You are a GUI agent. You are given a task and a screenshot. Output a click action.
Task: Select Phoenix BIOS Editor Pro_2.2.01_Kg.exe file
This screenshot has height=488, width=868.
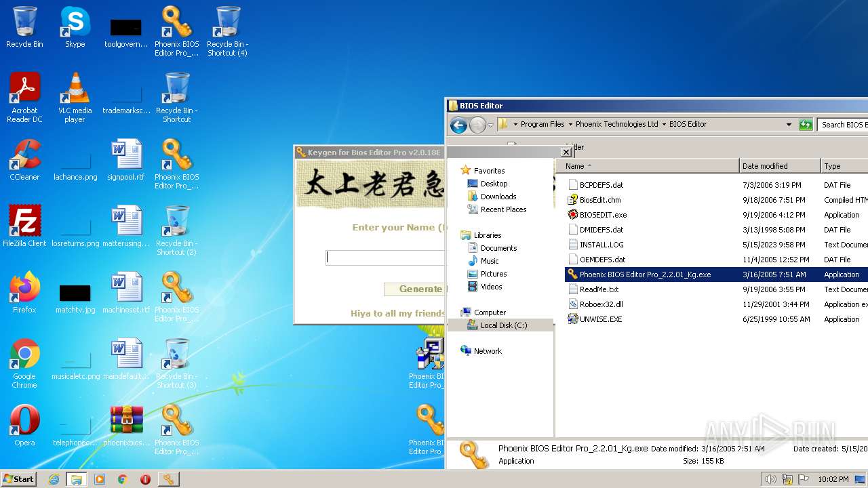[645, 274]
